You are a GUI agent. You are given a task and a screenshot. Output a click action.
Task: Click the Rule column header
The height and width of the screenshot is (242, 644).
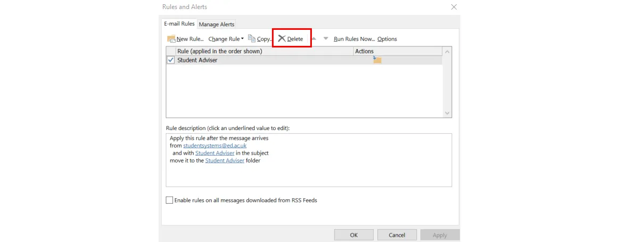point(265,51)
